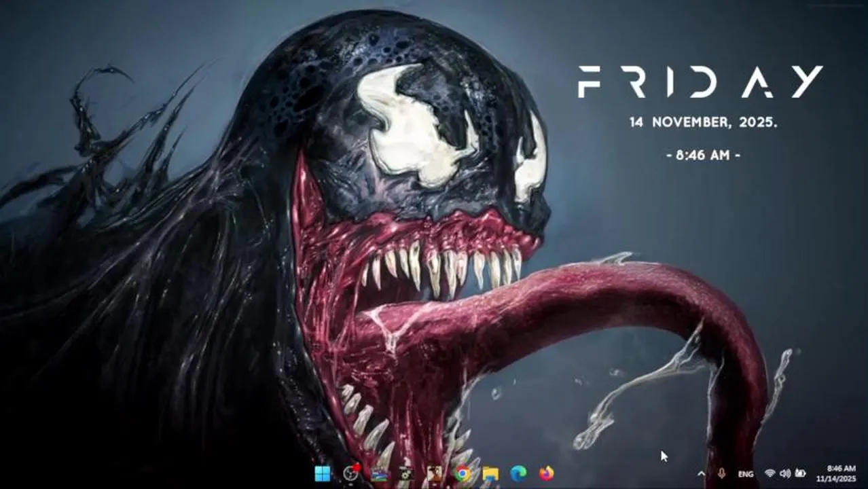The image size is (868, 489).
Task: Open the Google Chrome taskbar icon
Action: [x=463, y=473]
